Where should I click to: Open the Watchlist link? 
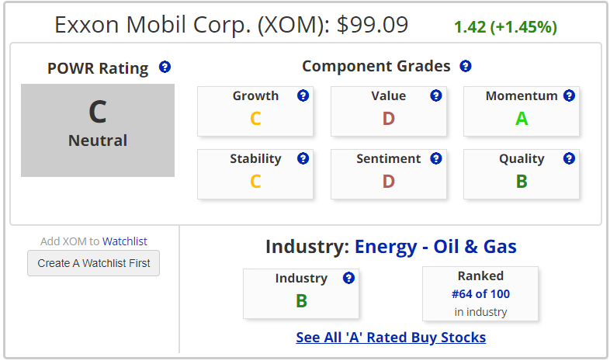[125, 241]
